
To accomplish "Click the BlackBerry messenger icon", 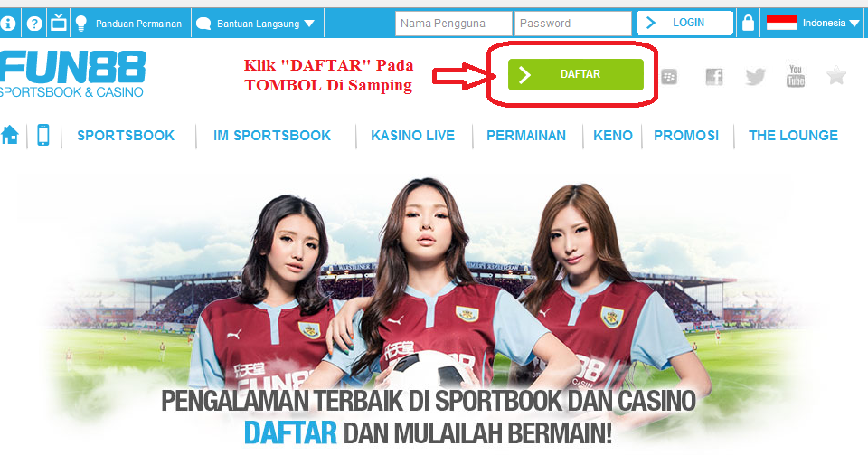I will (x=669, y=77).
